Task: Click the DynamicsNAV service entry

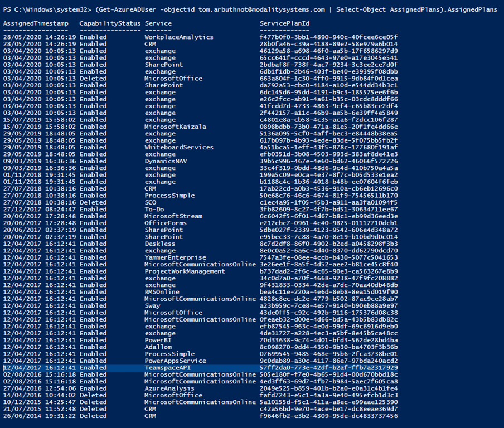Action: pos(167,161)
